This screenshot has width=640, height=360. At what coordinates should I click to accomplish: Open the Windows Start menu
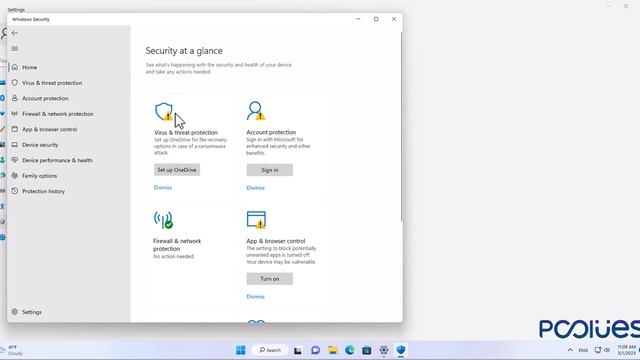click(x=241, y=350)
